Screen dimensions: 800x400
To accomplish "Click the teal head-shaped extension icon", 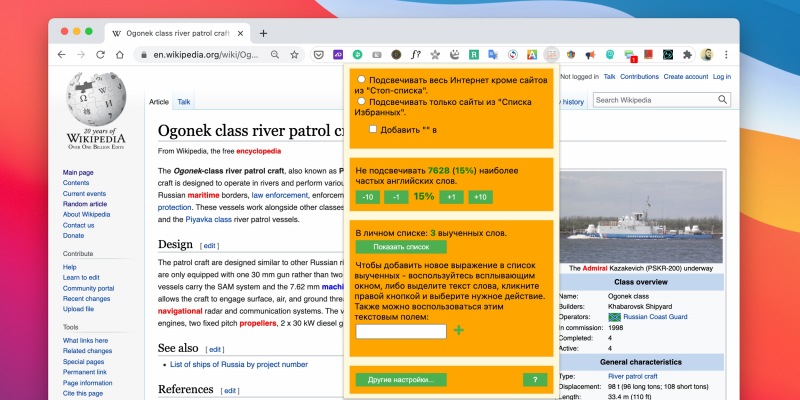I will pyautogui.click(x=610, y=55).
